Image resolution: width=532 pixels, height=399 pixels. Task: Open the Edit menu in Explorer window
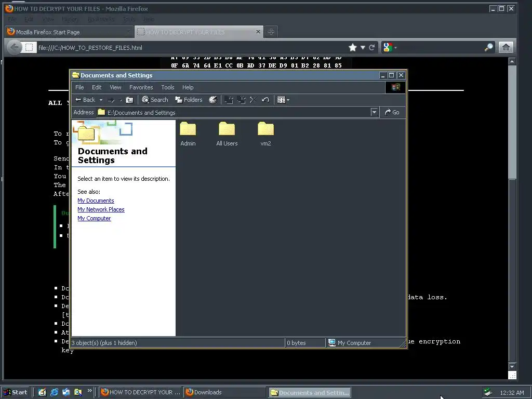[x=97, y=87]
